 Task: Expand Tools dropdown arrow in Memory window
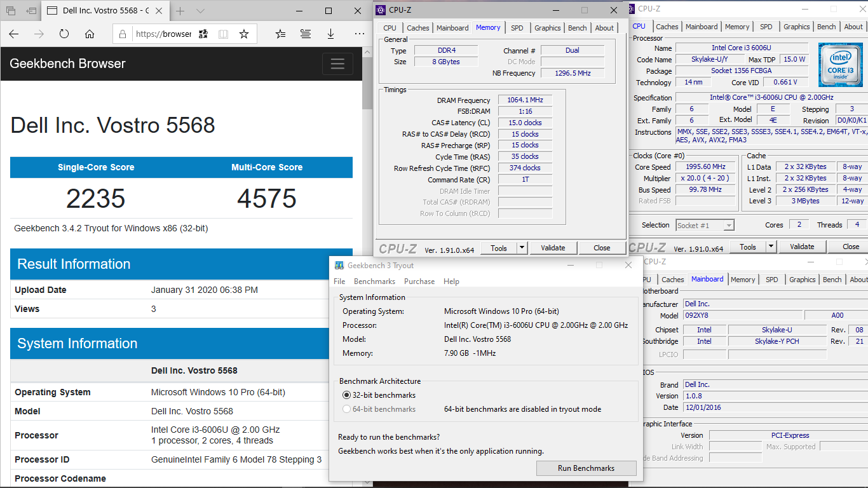(x=522, y=248)
